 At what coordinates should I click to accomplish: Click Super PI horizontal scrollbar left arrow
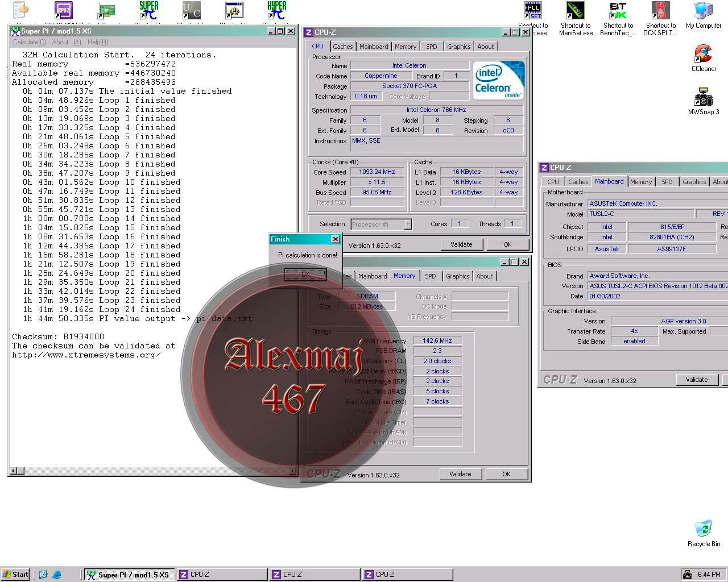tap(14, 471)
